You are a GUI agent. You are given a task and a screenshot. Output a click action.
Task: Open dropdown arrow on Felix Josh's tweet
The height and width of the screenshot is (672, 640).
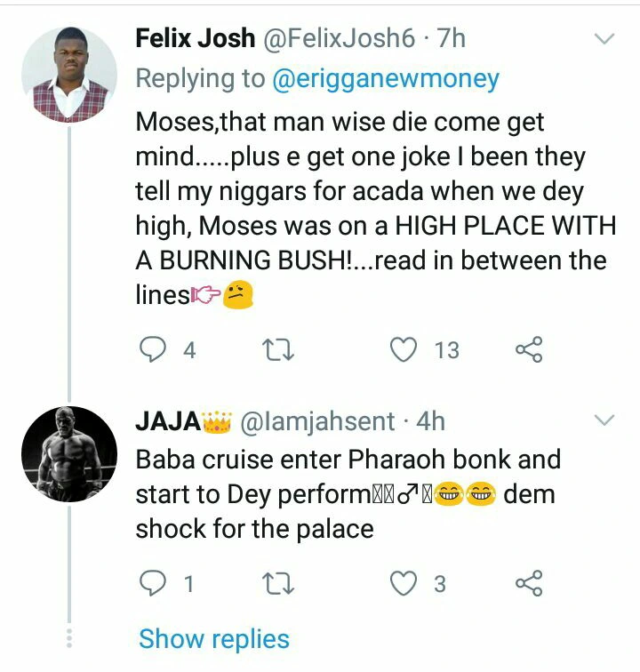pos(604,38)
